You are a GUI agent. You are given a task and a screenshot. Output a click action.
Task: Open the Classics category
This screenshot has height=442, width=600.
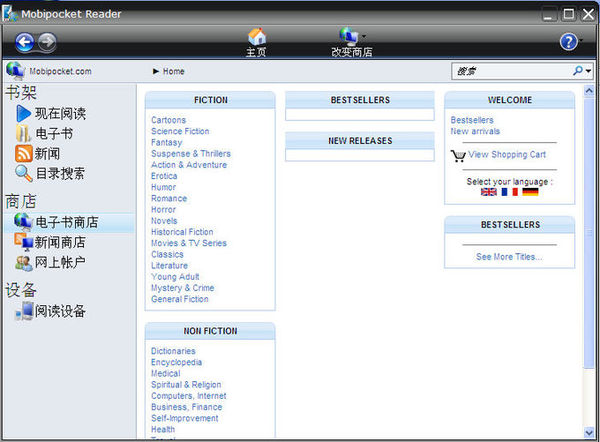tap(167, 254)
